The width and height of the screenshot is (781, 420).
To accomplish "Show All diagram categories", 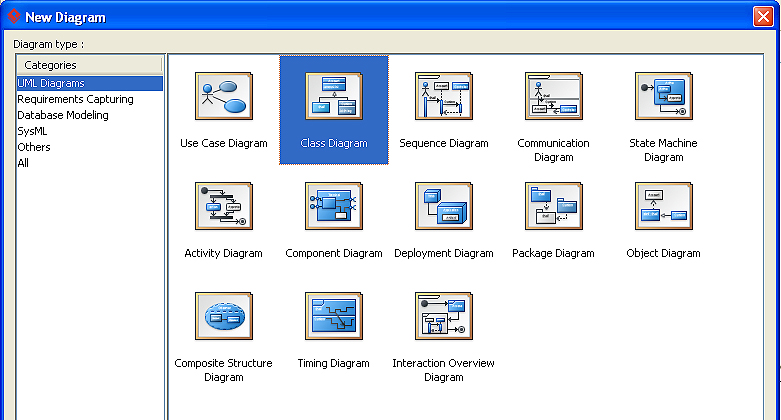I will coord(23,163).
